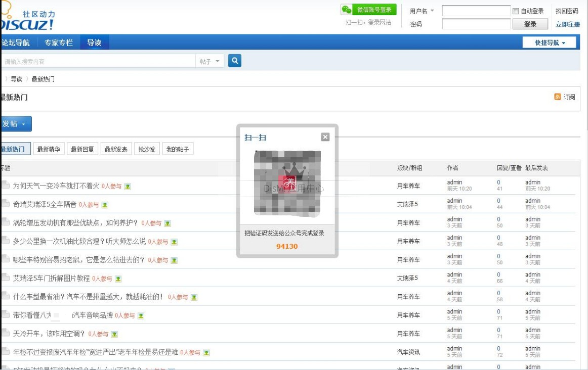Screen dimensions: 588x370
Task: Switch to the 最新热门 tab
Action: (x=15, y=149)
